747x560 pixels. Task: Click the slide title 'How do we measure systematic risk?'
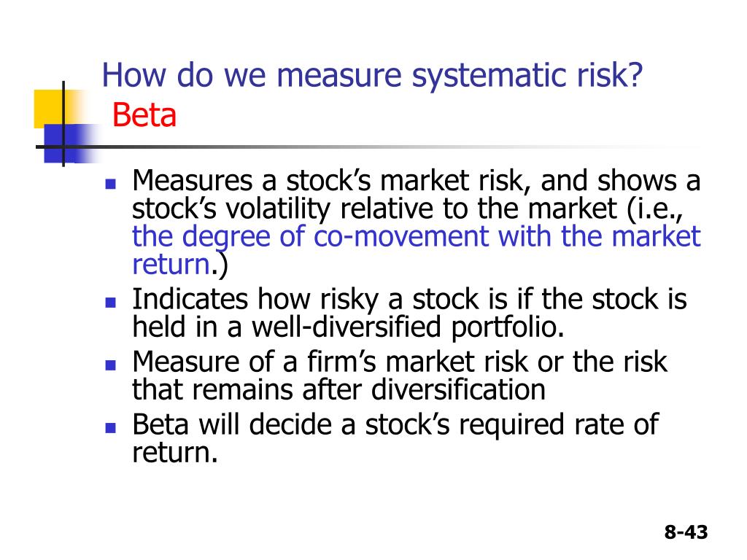coord(372,76)
